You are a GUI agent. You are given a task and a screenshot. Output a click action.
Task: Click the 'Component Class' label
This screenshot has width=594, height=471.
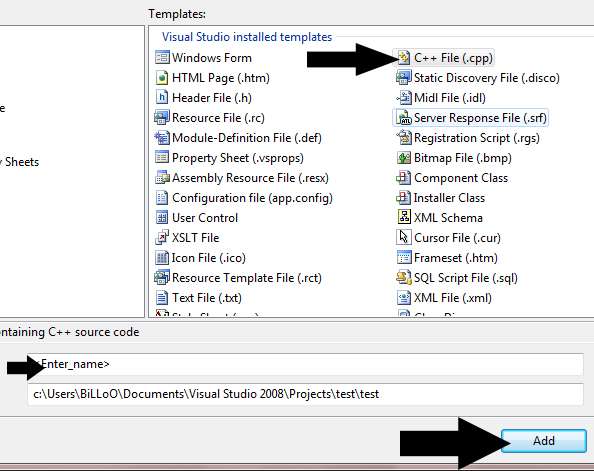pyautogui.click(x=461, y=178)
